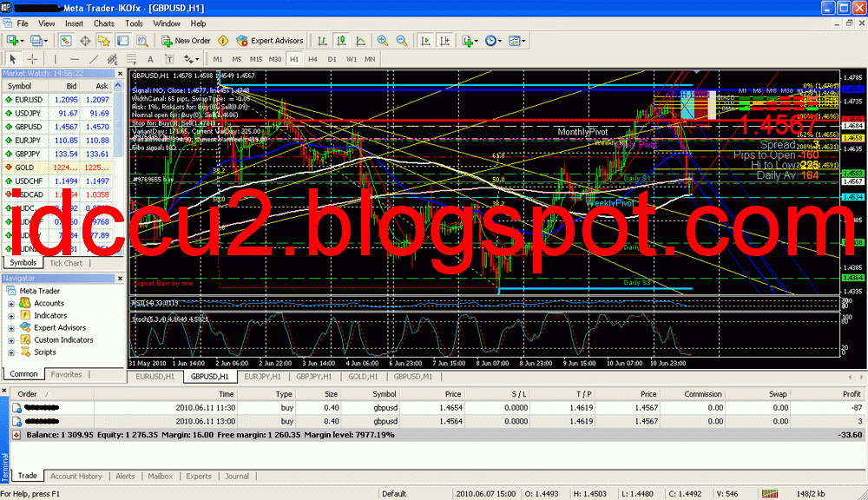Click the Zoom Out magnifier icon
Image resolution: width=868 pixels, height=500 pixels.
click(402, 41)
